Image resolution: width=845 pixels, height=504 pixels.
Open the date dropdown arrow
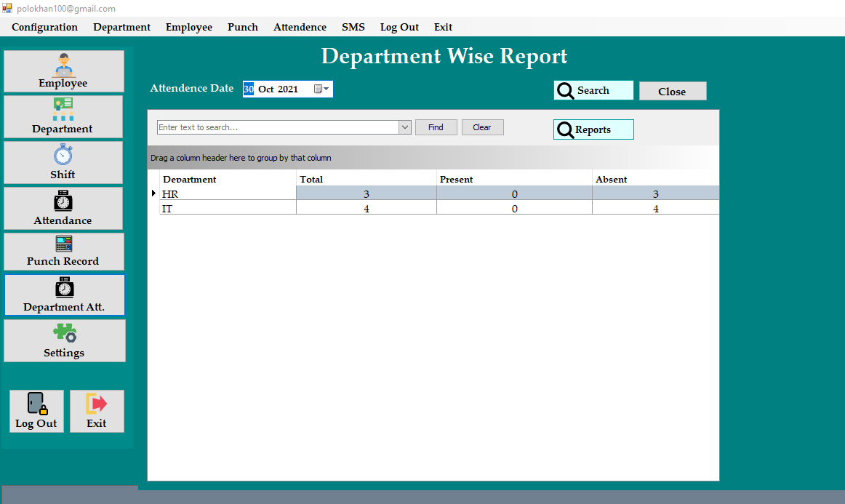pos(326,89)
